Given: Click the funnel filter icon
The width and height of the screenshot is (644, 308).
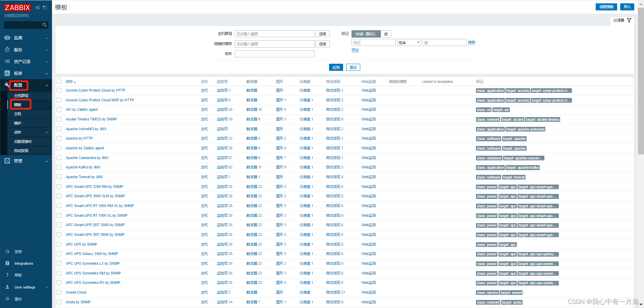Looking at the screenshot, I should (x=629, y=20).
